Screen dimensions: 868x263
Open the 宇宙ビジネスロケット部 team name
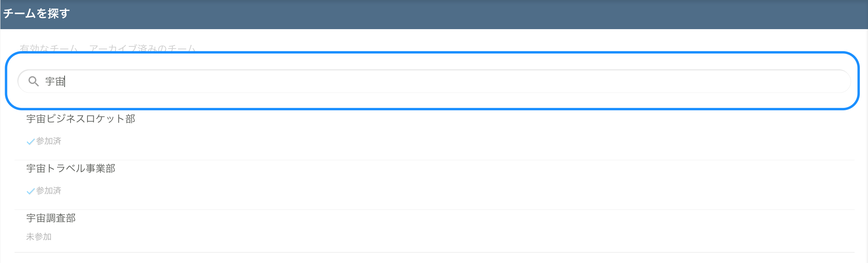pyautogui.click(x=81, y=119)
